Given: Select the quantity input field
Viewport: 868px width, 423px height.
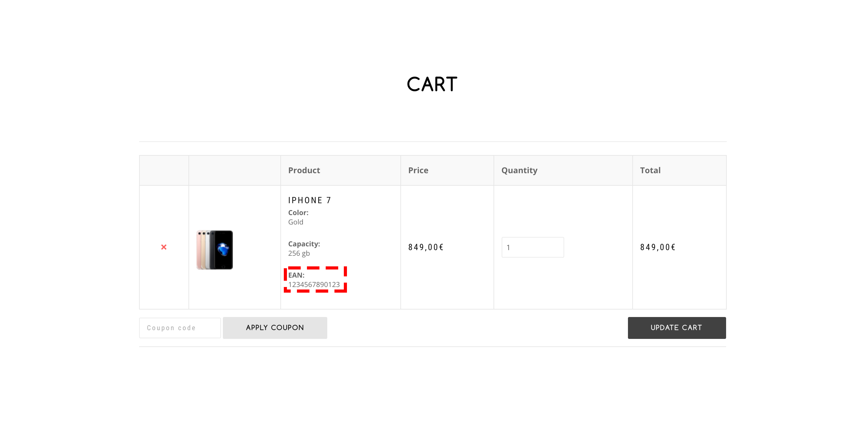Looking at the screenshot, I should pyautogui.click(x=531, y=247).
